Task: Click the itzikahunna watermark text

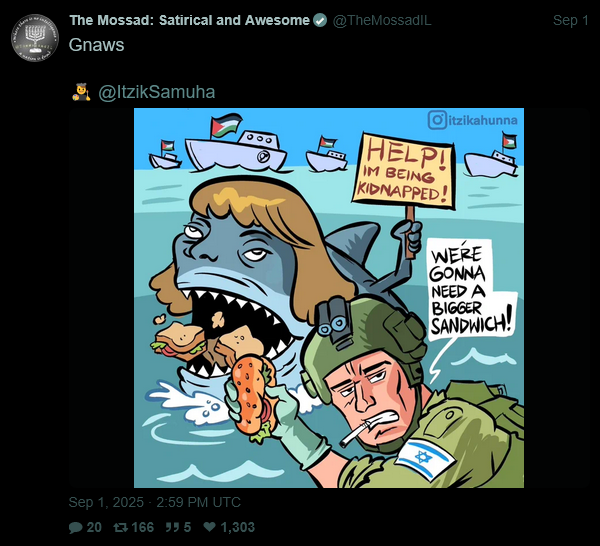Action: pos(483,121)
